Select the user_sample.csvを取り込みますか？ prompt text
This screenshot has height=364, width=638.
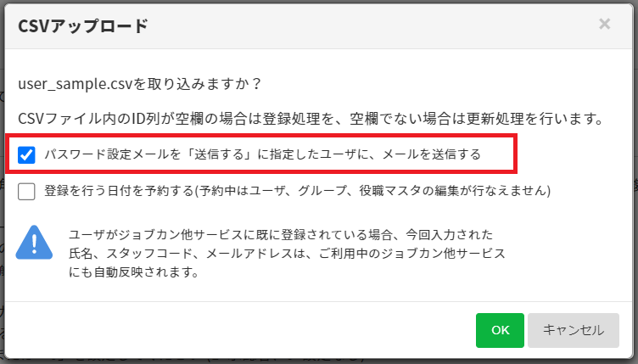click(139, 84)
